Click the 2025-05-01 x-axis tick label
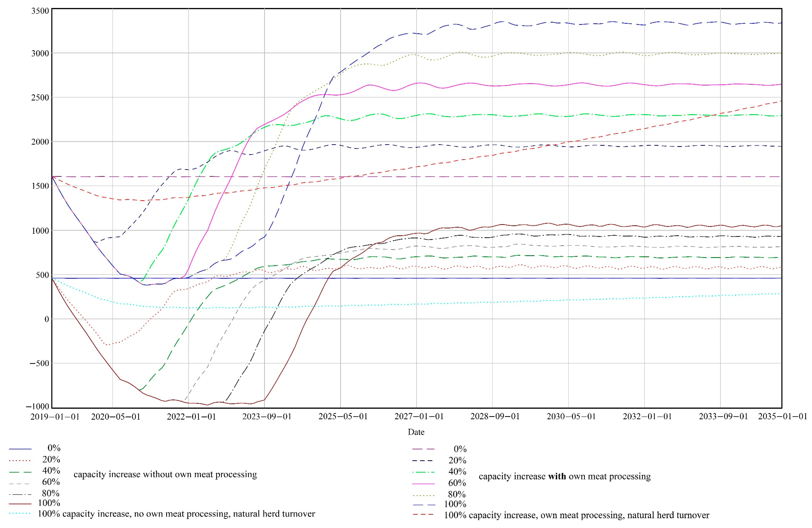The width and height of the screenshot is (812, 528). [343, 417]
